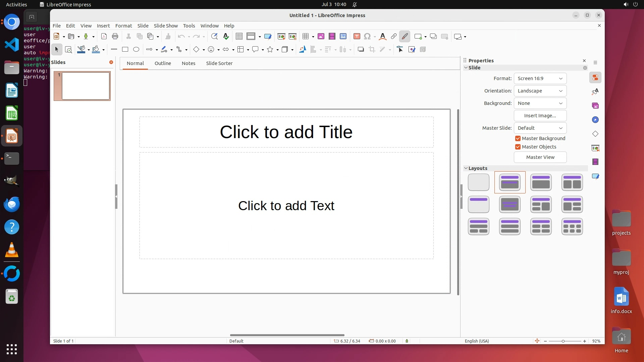644x362 pixels.
Task: Uncheck the Master Objects checkbox
Action: click(518, 147)
